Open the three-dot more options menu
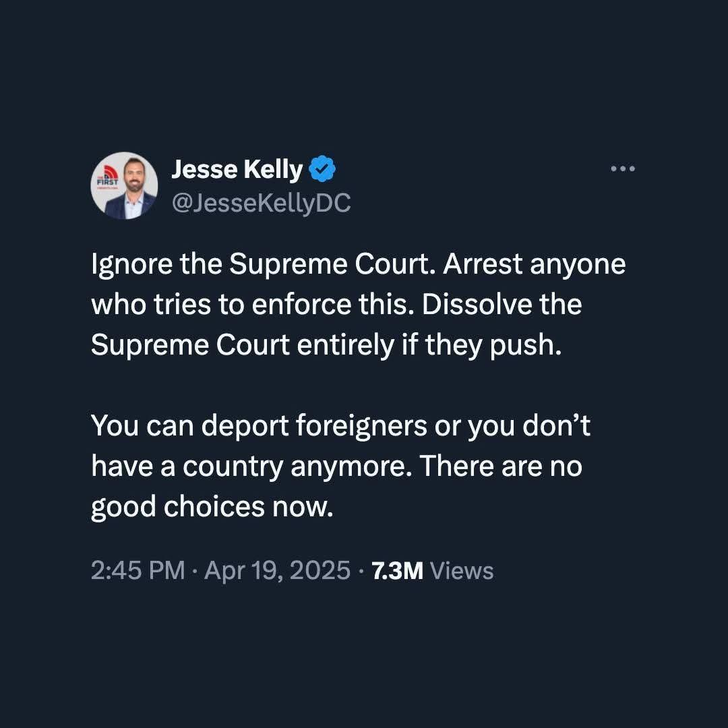Screen dimensions: 728x728 coord(623,169)
